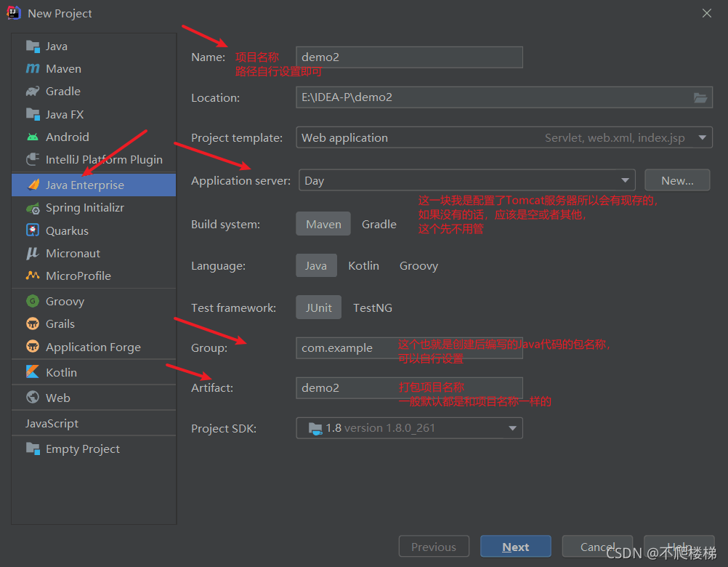The width and height of the screenshot is (728, 567).
Task: Click the Next button
Action: tap(515, 547)
